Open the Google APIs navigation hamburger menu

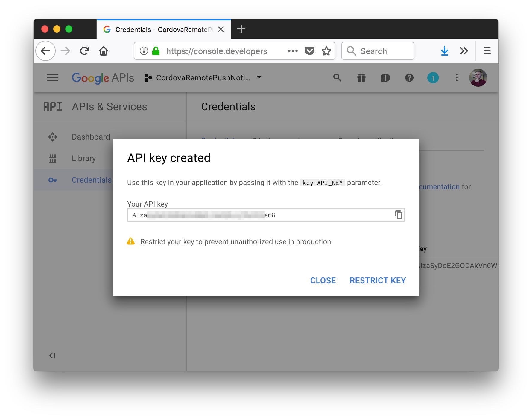pyautogui.click(x=53, y=78)
